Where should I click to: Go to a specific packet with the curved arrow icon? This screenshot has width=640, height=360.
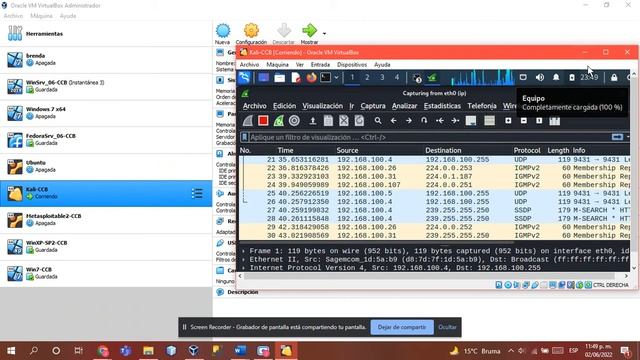(424, 121)
